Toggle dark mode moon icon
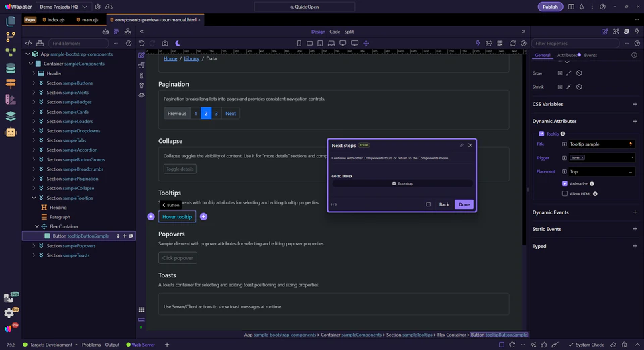644x350 pixels. point(178,43)
